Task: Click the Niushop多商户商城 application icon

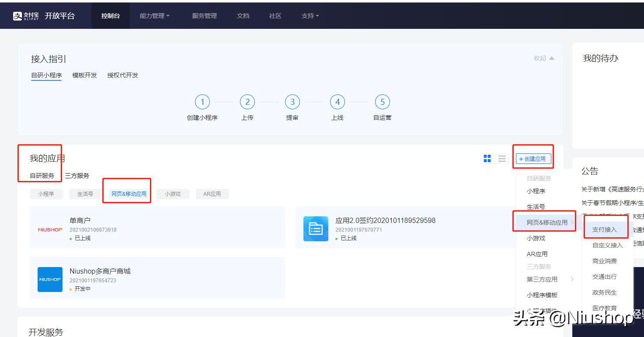Action: pyautogui.click(x=49, y=279)
